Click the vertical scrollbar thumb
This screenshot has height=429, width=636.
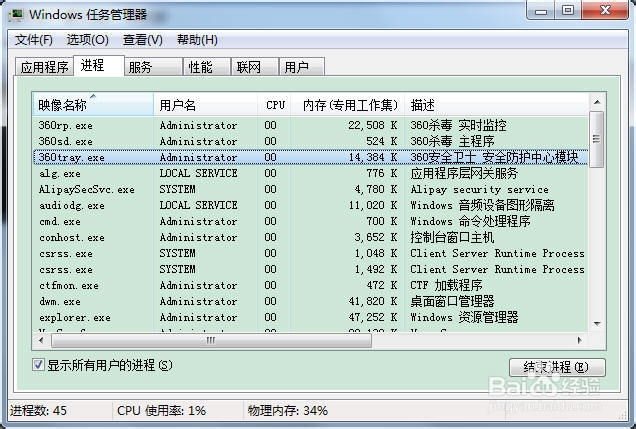click(597, 139)
